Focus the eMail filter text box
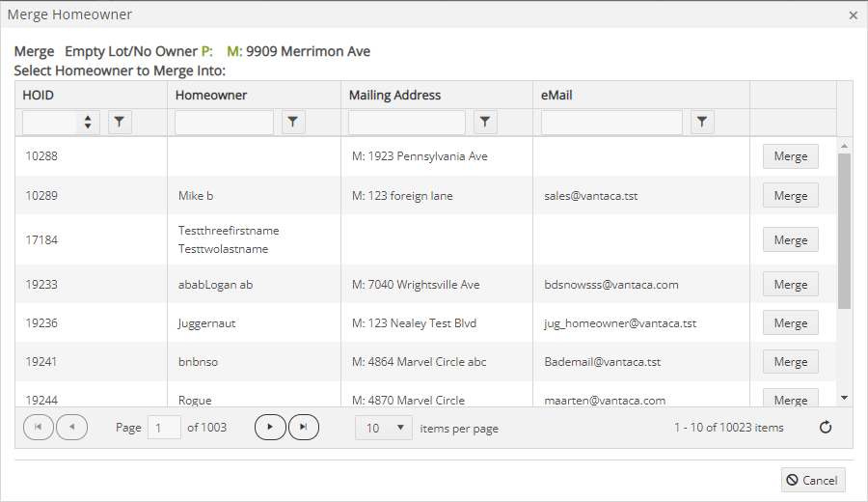Image resolution: width=868 pixels, height=502 pixels. tap(611, 123)
